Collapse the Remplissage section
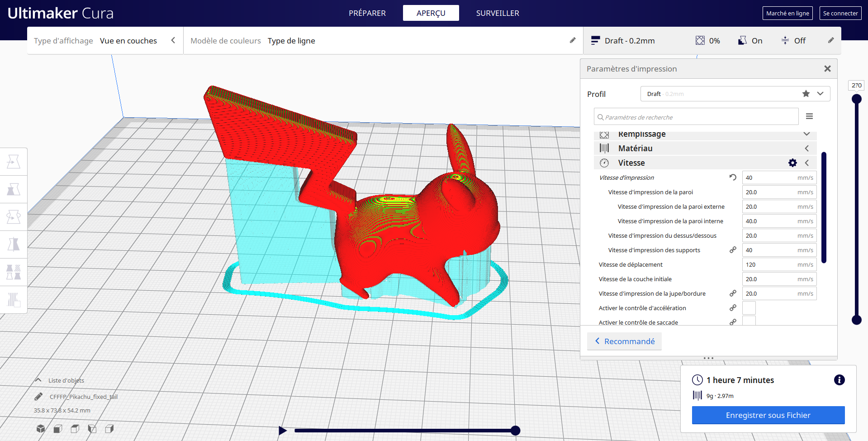 [x=807, y=134]
